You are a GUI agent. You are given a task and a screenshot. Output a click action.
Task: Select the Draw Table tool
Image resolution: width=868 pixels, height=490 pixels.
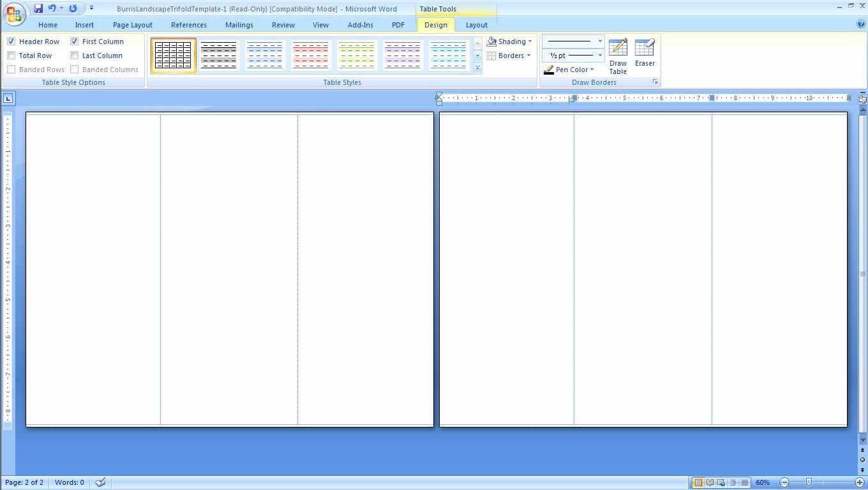click(x=618, y=56)
